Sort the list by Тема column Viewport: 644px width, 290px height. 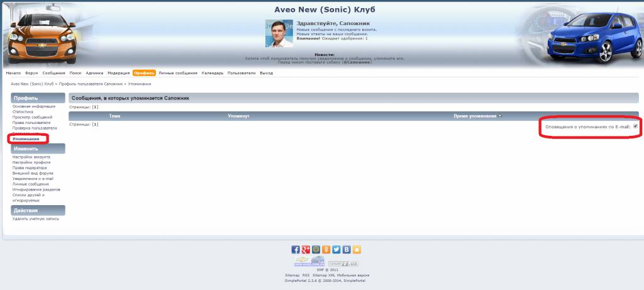114,116
